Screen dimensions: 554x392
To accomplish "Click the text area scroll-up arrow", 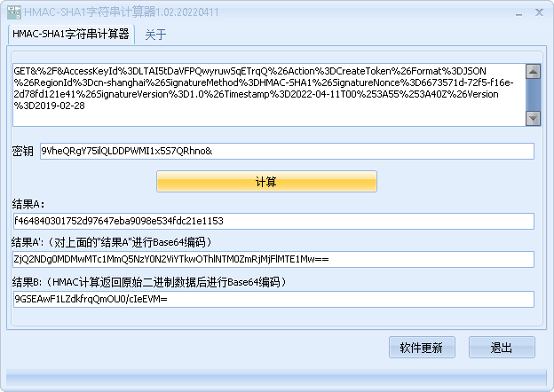I will coord(533,71).
